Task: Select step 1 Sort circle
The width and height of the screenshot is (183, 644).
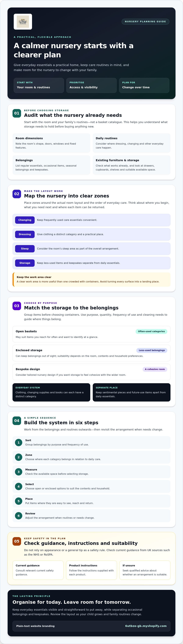Action: coord(18,443)
